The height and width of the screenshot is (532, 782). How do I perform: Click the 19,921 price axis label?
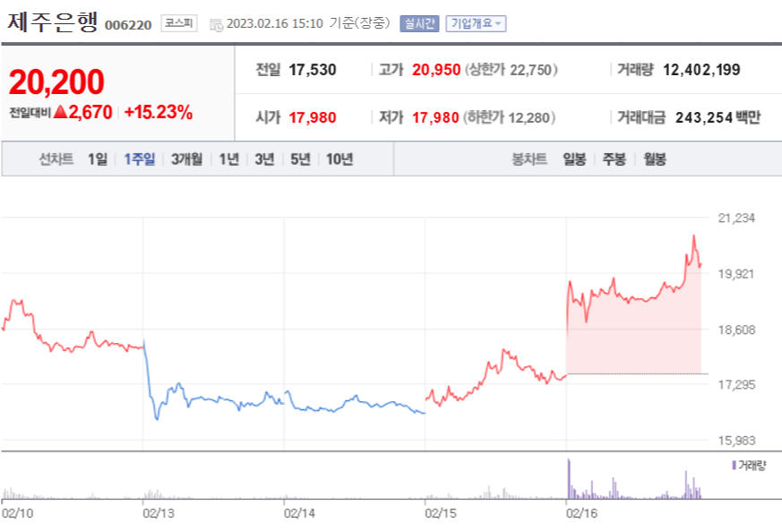(736, 274)
